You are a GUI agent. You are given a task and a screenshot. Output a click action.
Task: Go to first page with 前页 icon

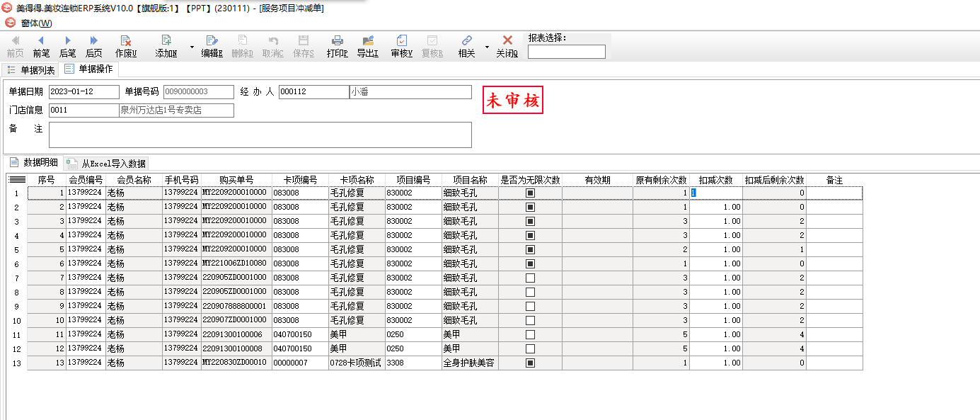click(x=15, y=47)
